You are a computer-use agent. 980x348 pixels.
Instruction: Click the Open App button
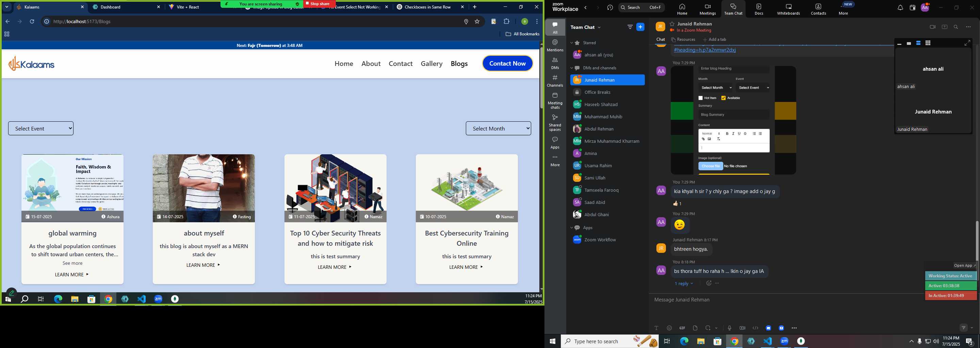pyautogui.click(x=965, y=265)
